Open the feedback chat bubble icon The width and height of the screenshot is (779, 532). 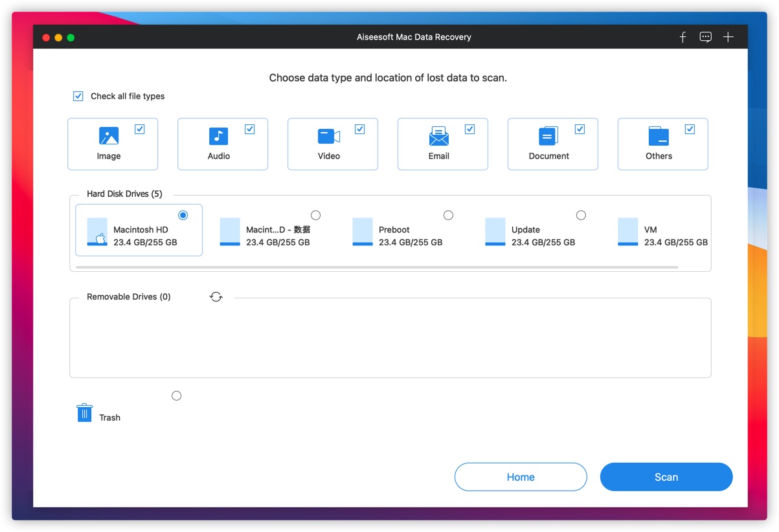click(706, 37)
